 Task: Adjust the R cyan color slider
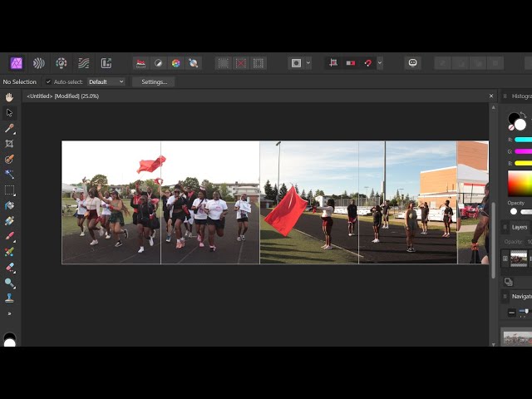click(x=523, y=140)
